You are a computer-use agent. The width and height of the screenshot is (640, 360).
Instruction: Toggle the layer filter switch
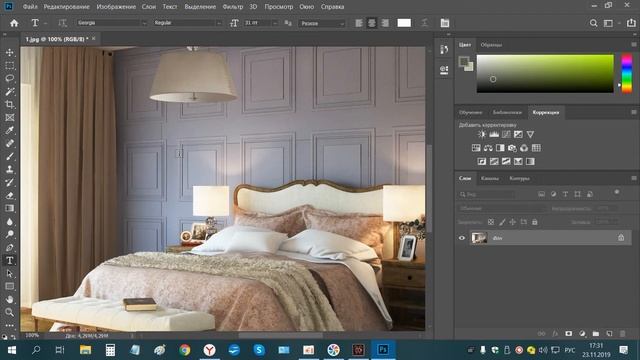coord(617,192)
